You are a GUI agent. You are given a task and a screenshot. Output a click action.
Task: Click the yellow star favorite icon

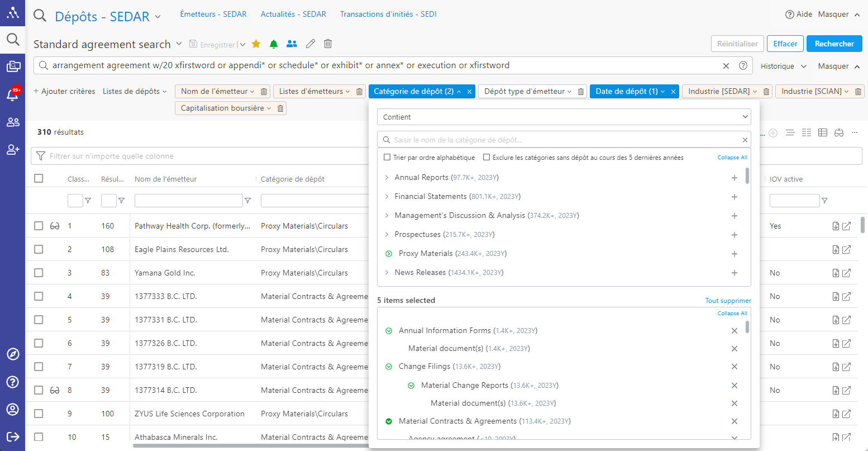tap(256, 44)
